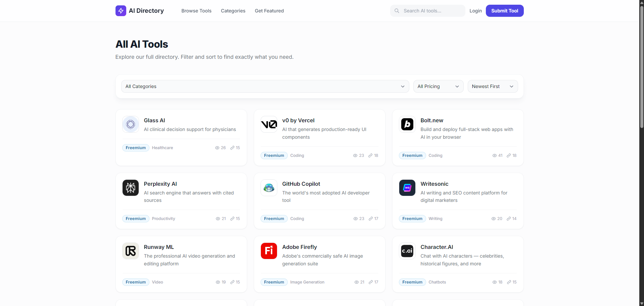Viewport: 644px width, 306px height.
Task: Click the views eye icon on Bolt.new card
Action: [495, 156]
